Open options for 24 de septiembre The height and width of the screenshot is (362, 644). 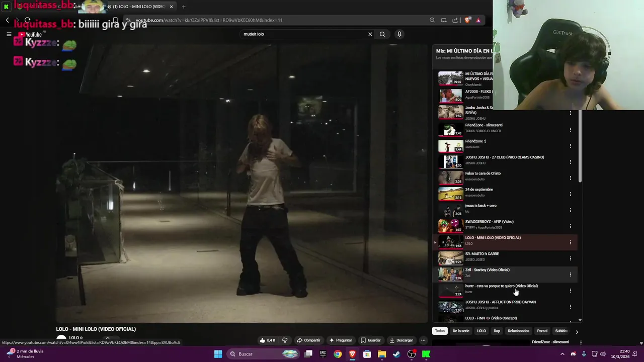click(x=571, y=194)
